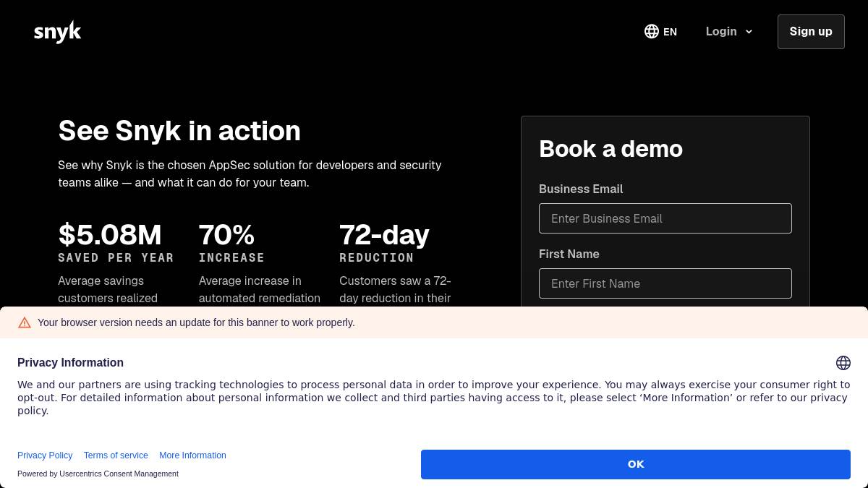Click the browser update warning message text
Viewport: 868px width, 488px height.
coord(196,322)
